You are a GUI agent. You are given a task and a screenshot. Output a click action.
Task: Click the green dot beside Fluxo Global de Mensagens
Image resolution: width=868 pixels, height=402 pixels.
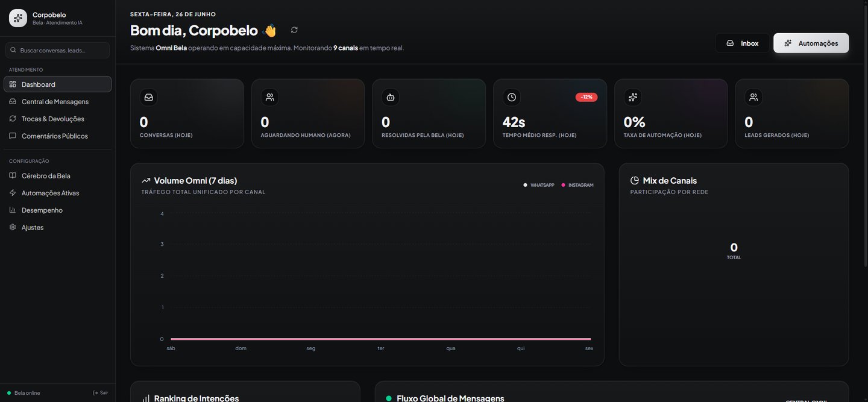point(389,398)
